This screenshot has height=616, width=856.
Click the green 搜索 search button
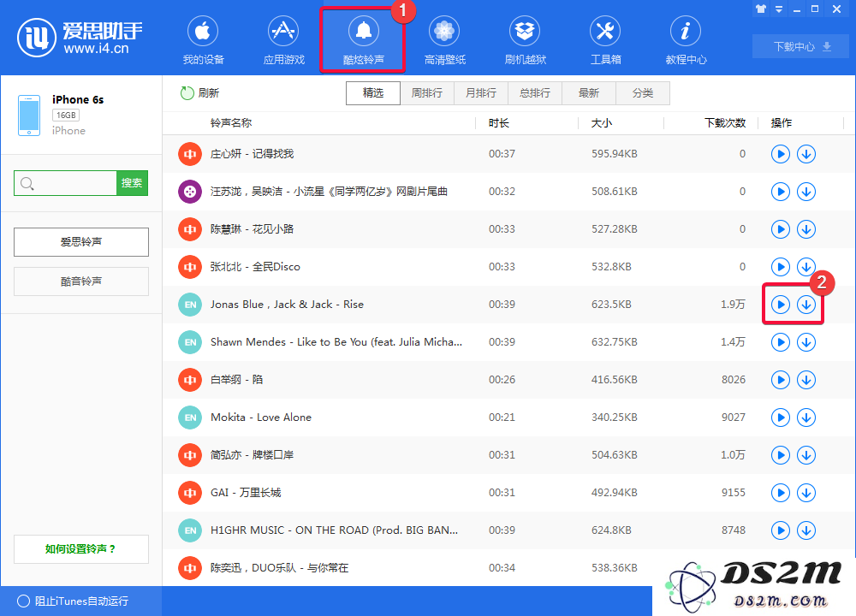132,183
